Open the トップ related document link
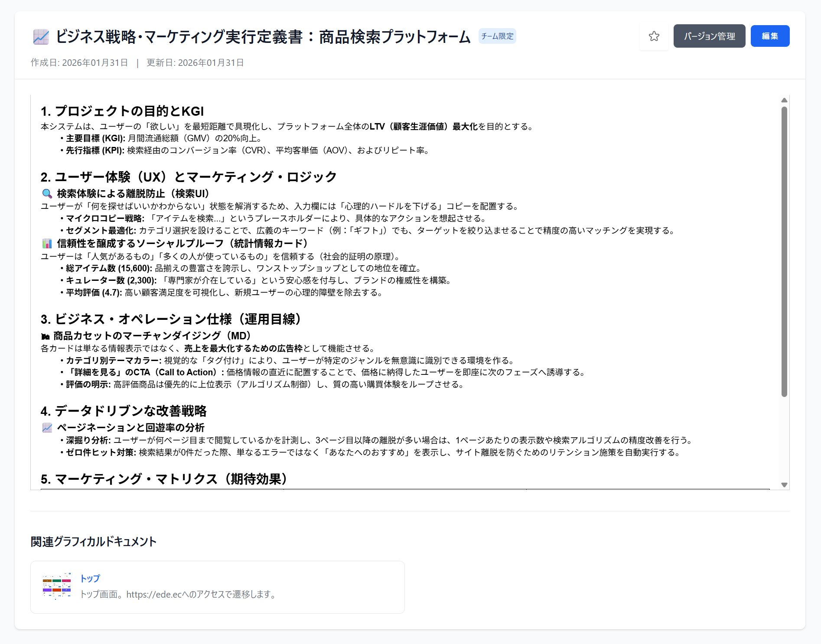 [x=90, y=578]
